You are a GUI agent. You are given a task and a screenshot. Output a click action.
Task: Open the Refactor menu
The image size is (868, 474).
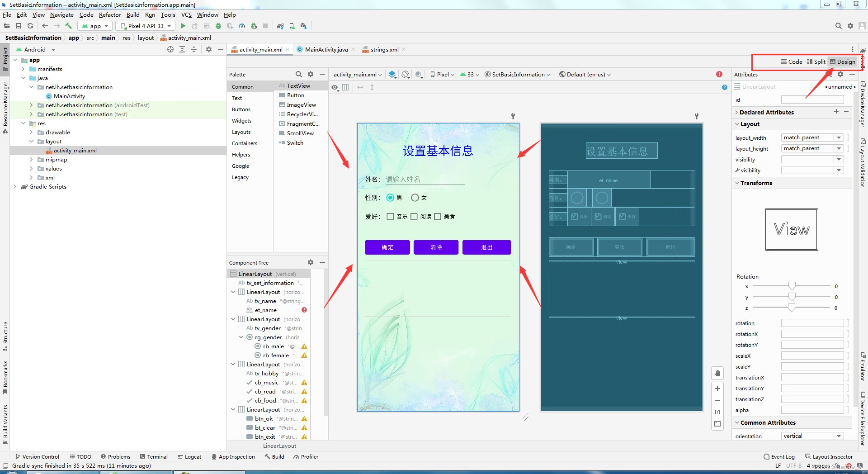(110, 15)
